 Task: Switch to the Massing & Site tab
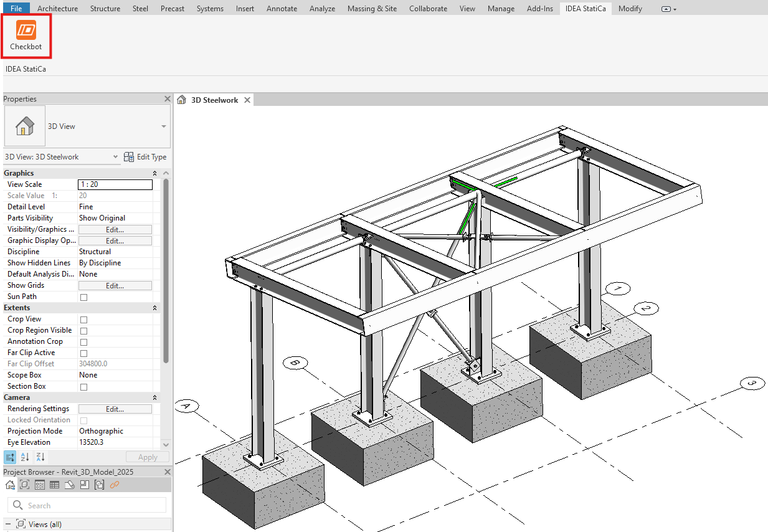point(372,9)
